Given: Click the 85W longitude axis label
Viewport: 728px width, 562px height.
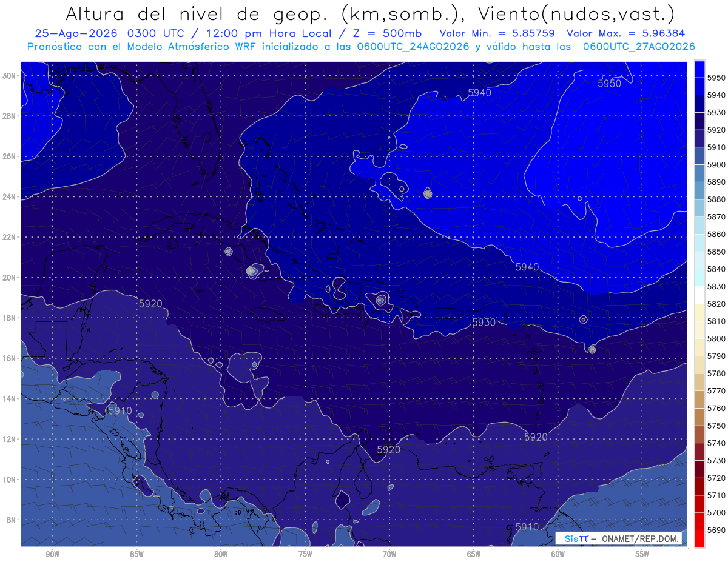Looking at the screenshot, I should coord(136,555).
